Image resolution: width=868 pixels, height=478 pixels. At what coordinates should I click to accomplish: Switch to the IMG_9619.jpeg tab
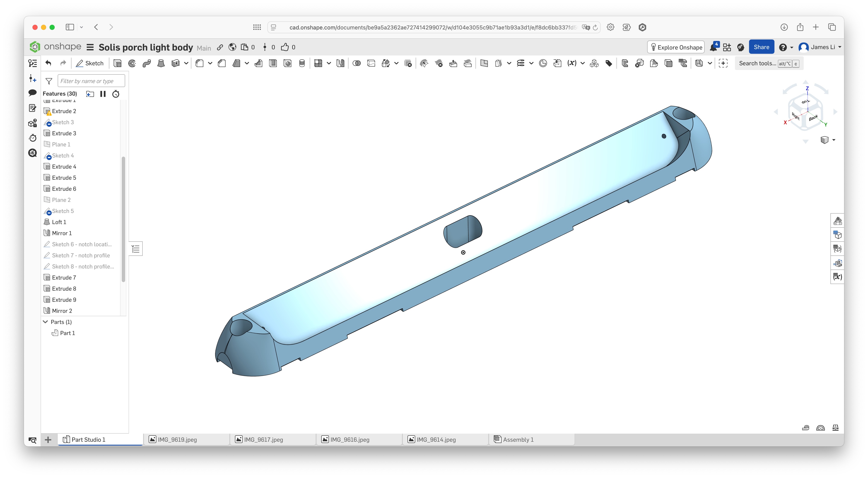186,439
